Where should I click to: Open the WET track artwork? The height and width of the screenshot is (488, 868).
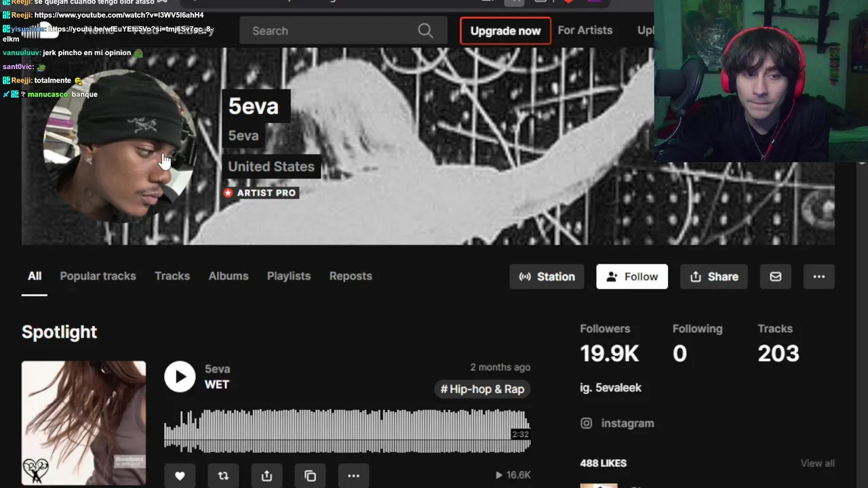(83, 423)
